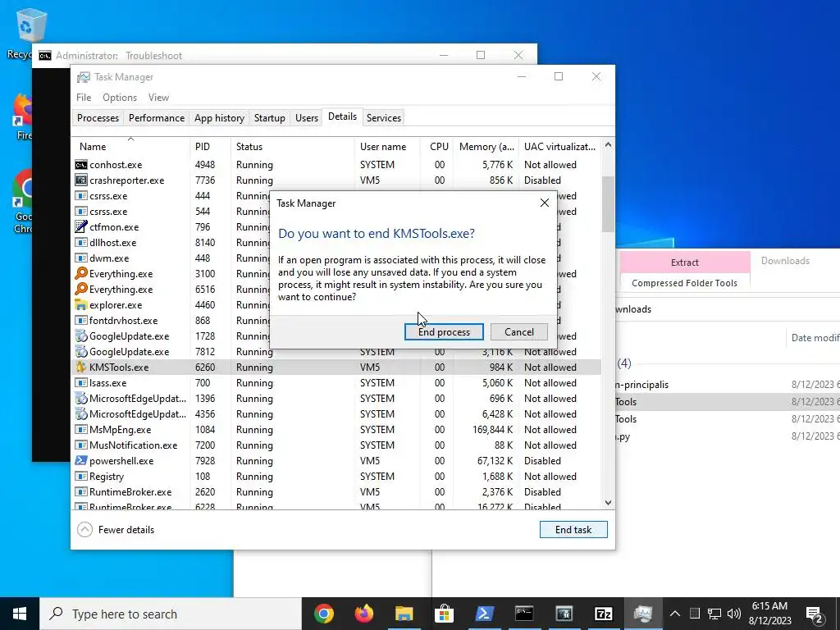Select the ctfmon.exe process icon
The width and height of the screenshot is (840, 630).
point(81,226)
